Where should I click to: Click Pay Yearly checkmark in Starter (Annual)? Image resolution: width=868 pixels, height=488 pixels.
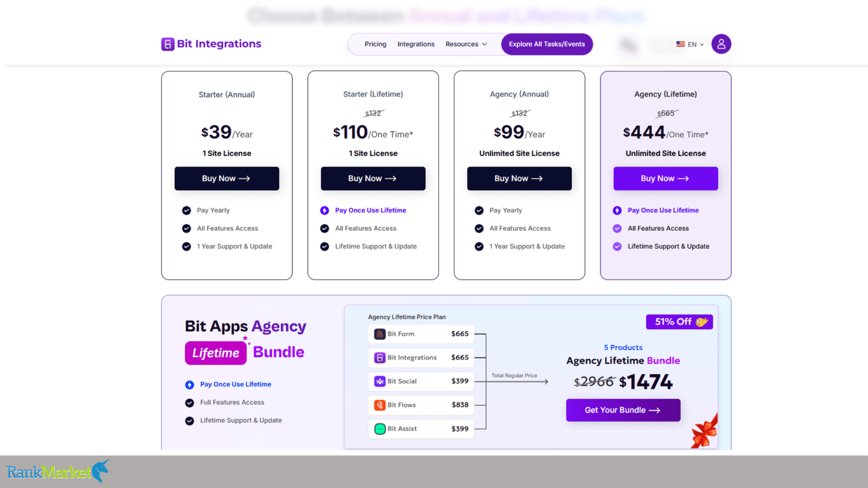186,210
